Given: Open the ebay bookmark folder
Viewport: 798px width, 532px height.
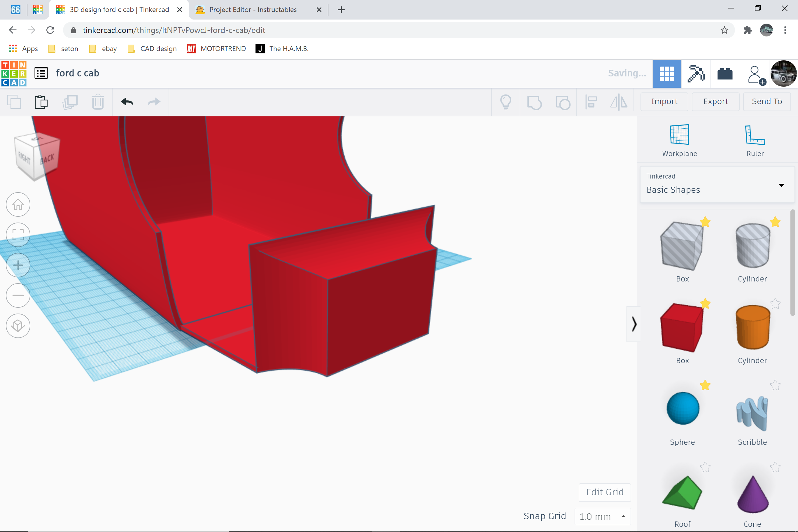Looking at the screenshot, I should click(103, 48).
